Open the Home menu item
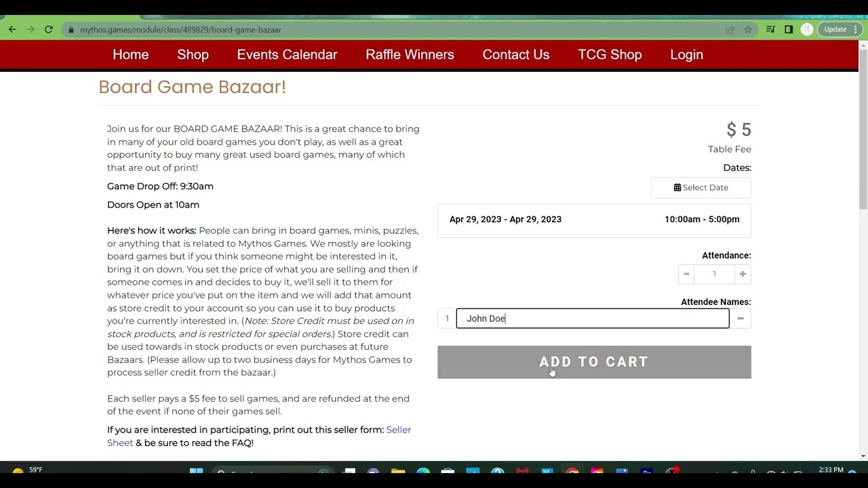The width and height of the screenshot is (868, 488). click(x=131, y=55)
